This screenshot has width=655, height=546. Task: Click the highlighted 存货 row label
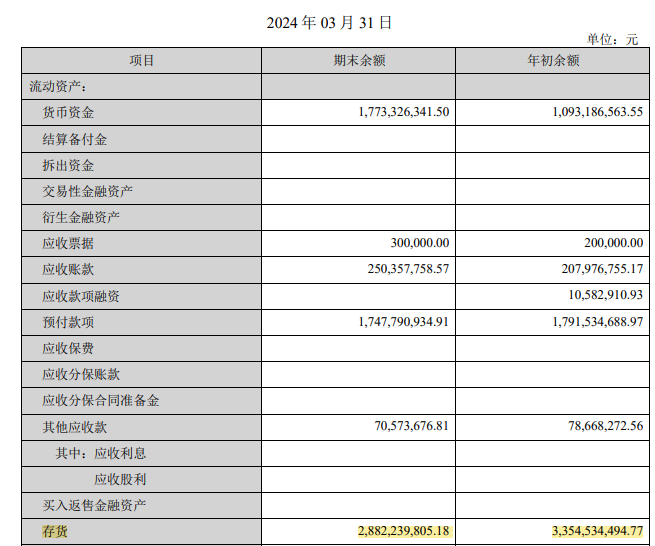(55, 531)
